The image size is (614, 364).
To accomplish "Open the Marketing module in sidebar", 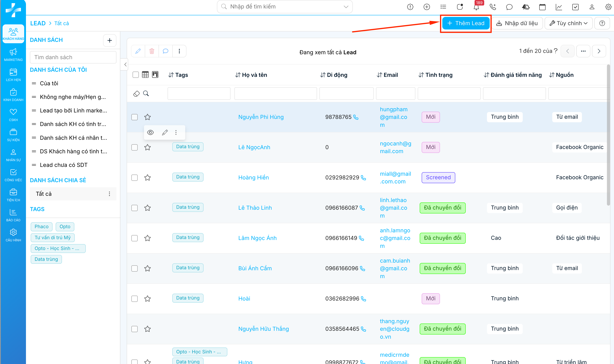I will pyautogui.click(x=13, y=55).
